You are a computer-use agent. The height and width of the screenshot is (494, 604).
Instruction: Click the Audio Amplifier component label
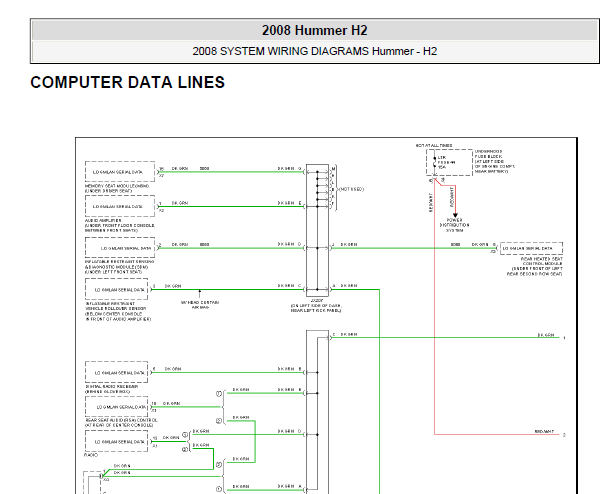click(120, 225)
